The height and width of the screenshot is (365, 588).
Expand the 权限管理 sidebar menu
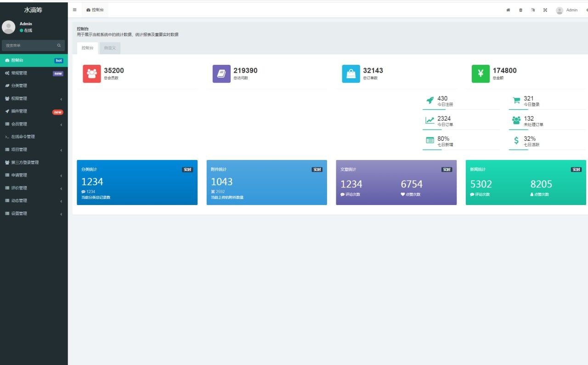point(34,98)
